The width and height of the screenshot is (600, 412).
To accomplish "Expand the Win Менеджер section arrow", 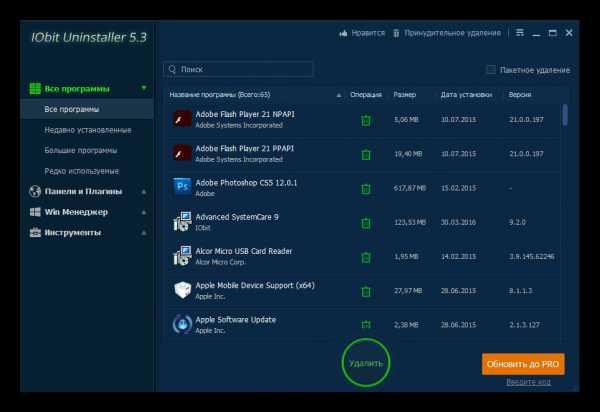I will point(144,212).
